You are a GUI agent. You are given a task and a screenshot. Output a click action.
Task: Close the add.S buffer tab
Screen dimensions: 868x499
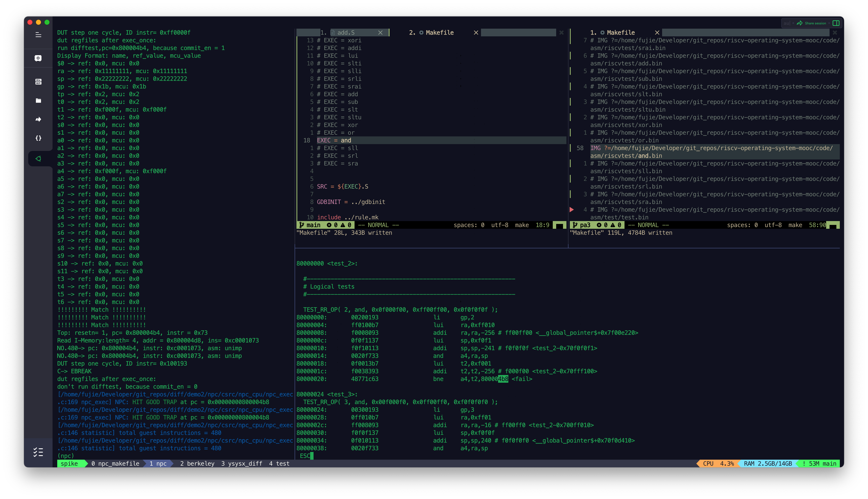[380, 32]
